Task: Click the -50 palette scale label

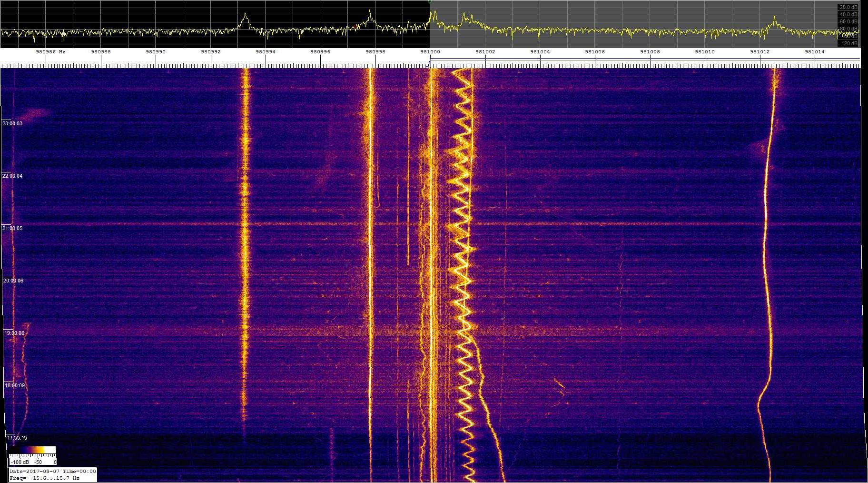Action: pyautogui.click(x=39, y=462)
